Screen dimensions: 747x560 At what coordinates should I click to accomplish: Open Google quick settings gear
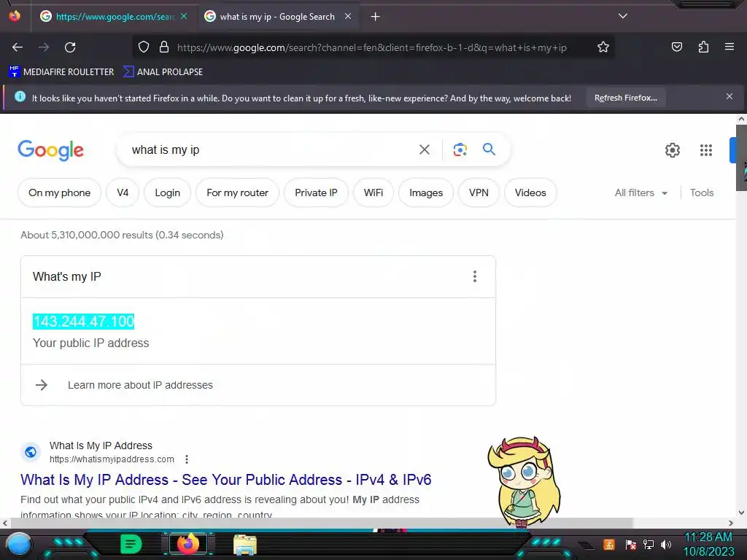coord(672,150)
